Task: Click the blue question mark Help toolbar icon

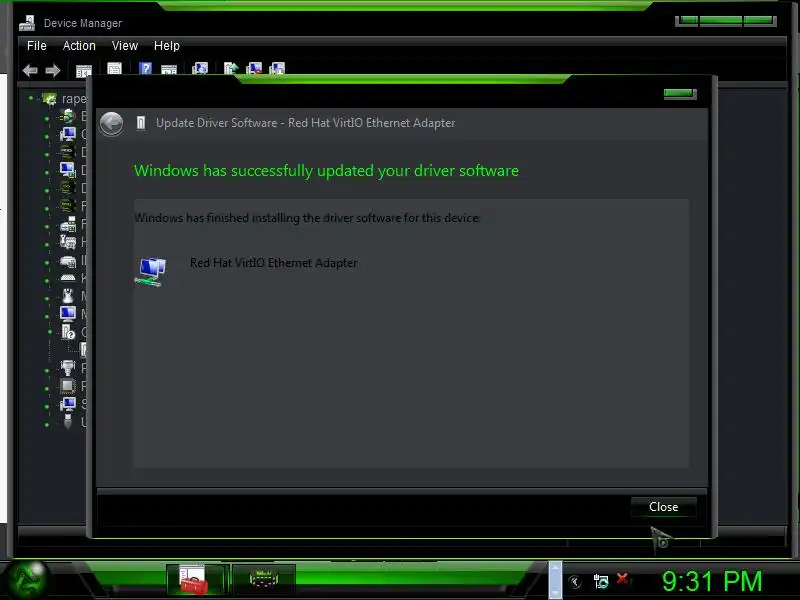Action: pos(145,68)
